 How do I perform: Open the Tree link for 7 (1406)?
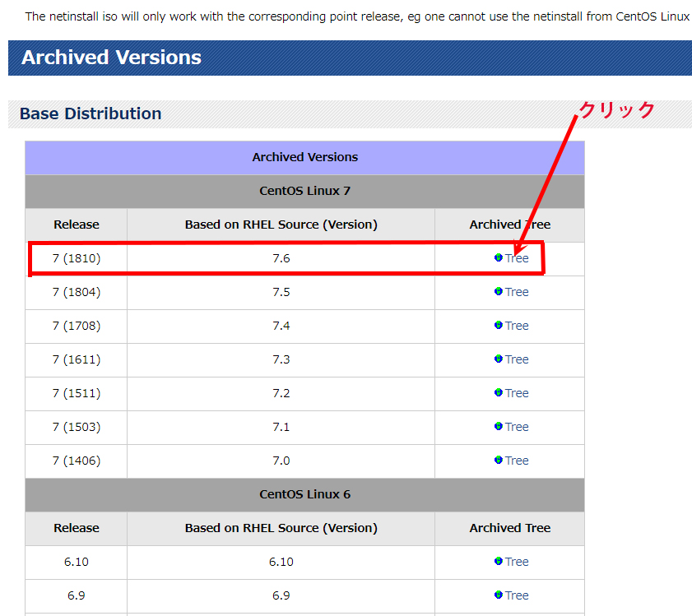point(517,461)
